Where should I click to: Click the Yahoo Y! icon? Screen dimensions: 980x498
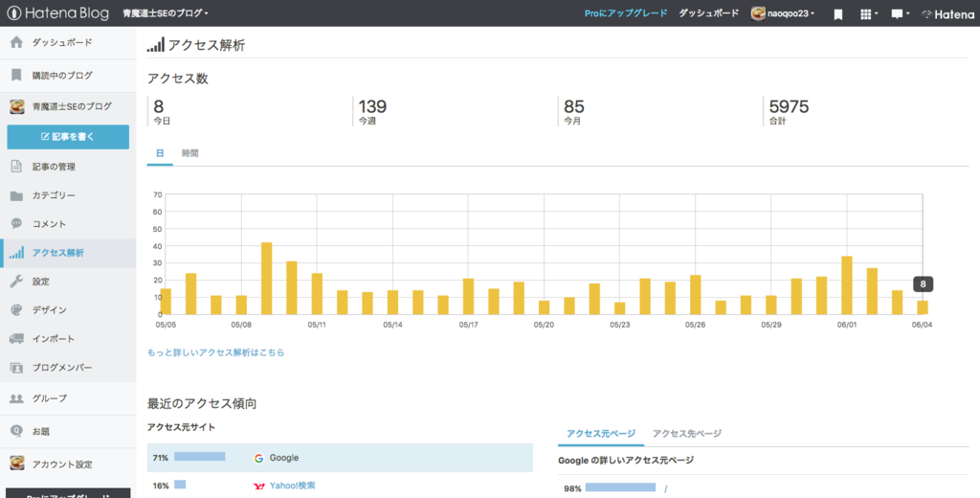[x=258, y=487]
